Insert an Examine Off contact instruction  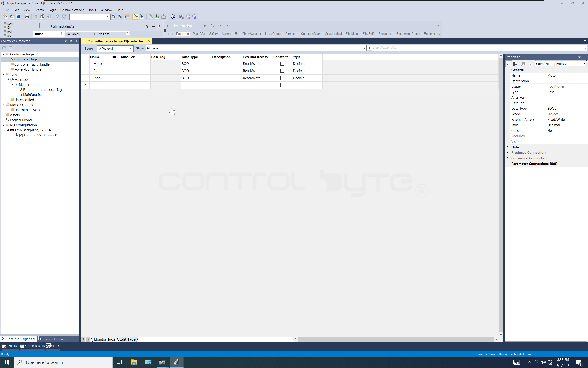(x=205, y=26)
